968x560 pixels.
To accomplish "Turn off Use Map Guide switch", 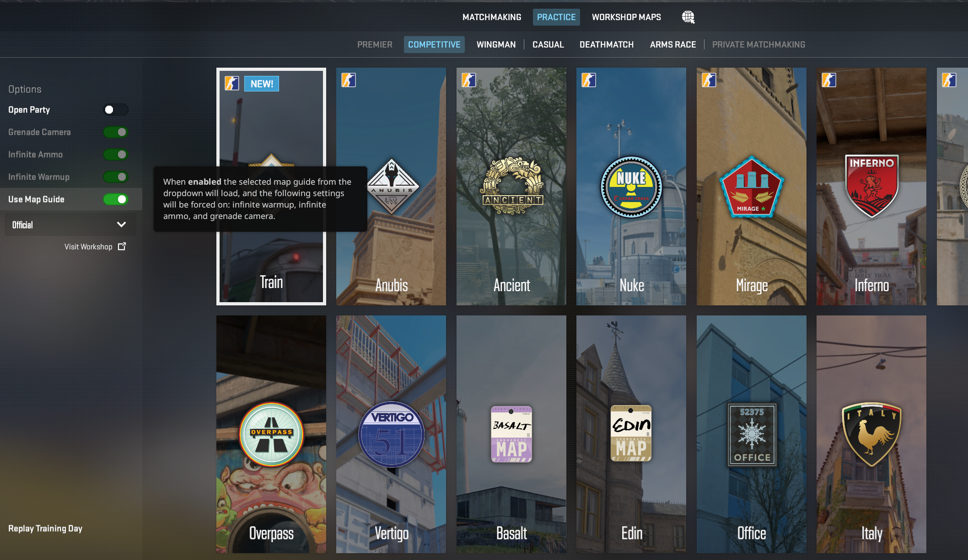I will 116,199.
